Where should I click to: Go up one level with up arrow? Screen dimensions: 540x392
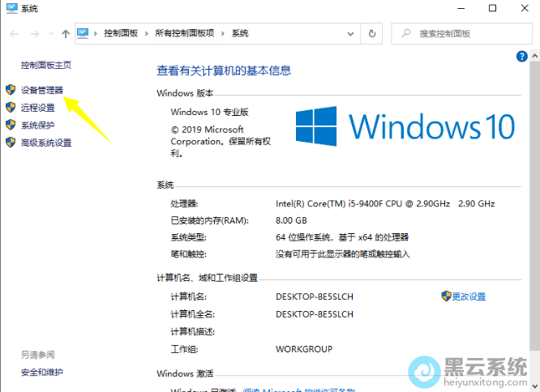pyautogui.click(x=65, y=34)
